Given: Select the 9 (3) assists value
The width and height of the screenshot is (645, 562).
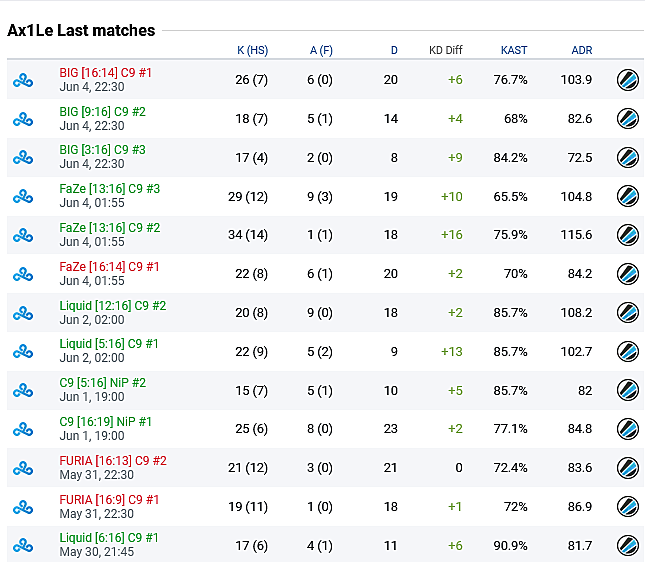Looking at the screenshot, I should (x=320, y=197).
